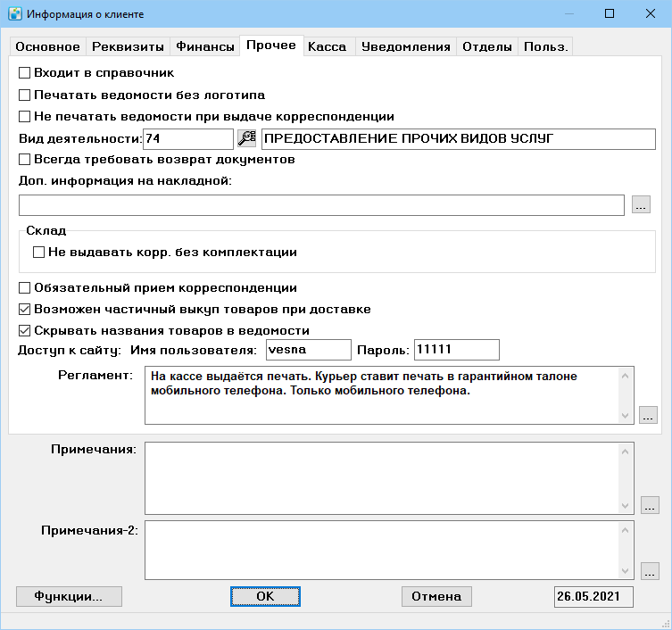Switch to the Финансы tab
The image size is (672, 630).
pyautogui.click(x=205, y=46)
